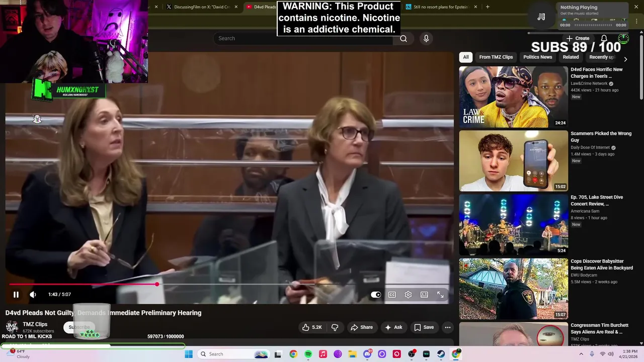644x362 pixels.
Task: Toggle the autoplay switch in player
Action: coord(376,295)
